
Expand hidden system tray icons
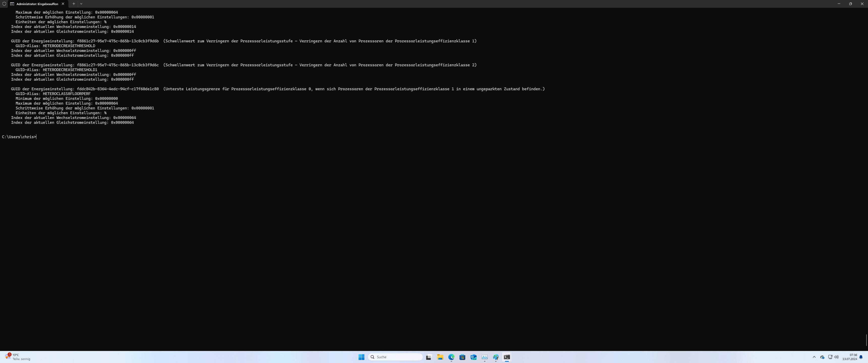[x=814, y=357]
